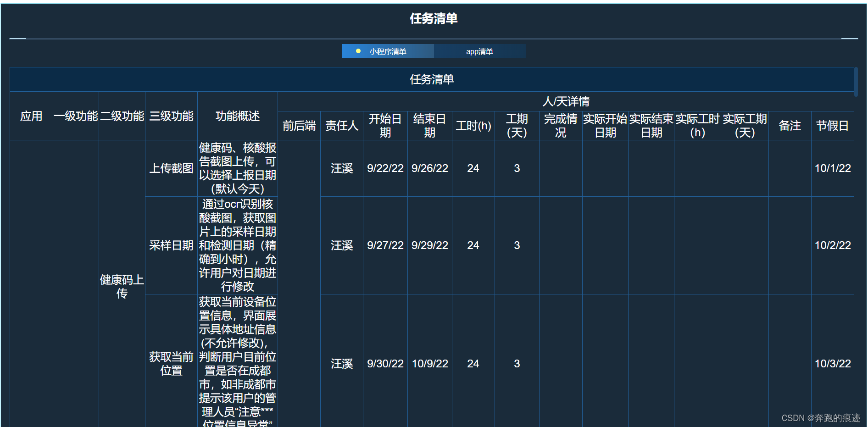Click the 实际开始日期 column header
Image resolution: width=868 pixels, height=427 pixels.
coord(605,126)
